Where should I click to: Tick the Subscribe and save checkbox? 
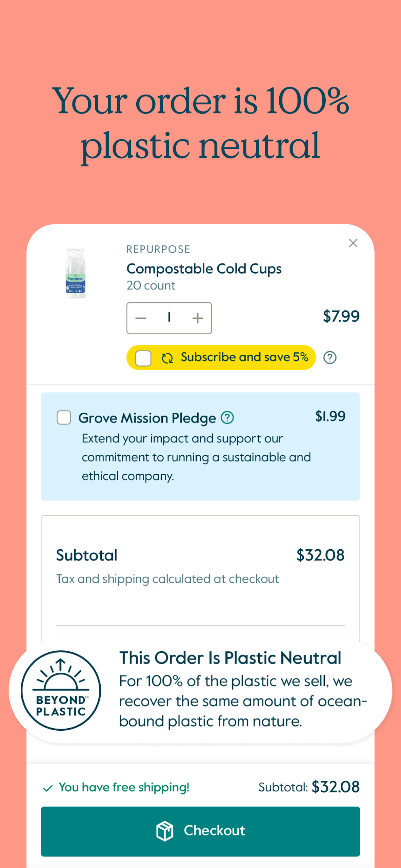[x=143, y=358]
